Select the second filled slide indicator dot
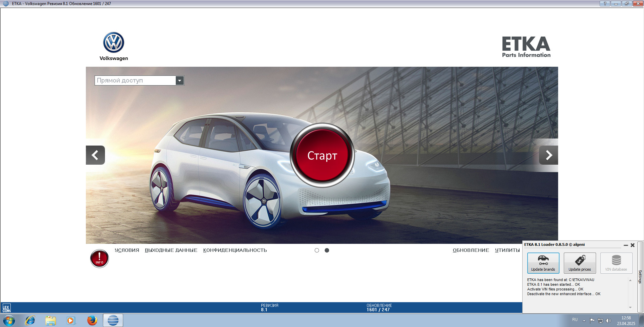 [327, 250]
